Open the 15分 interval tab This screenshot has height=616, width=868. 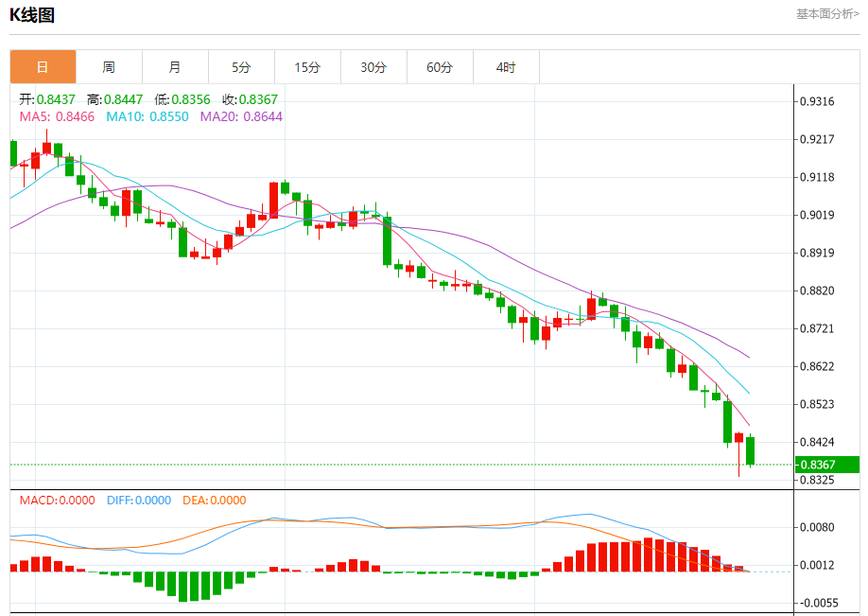(x=308, y=67)
